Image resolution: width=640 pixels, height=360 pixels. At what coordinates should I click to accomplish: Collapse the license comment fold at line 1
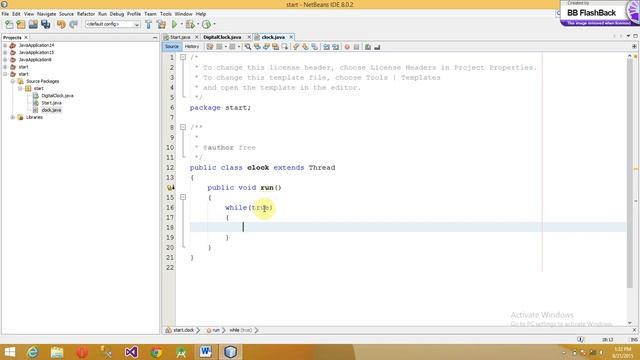(183, 57)
